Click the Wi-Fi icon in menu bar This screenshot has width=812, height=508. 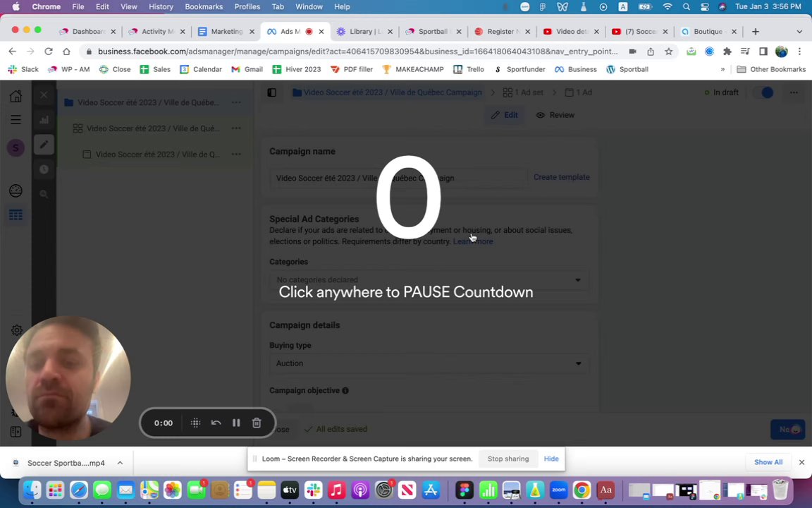point(668,7)
